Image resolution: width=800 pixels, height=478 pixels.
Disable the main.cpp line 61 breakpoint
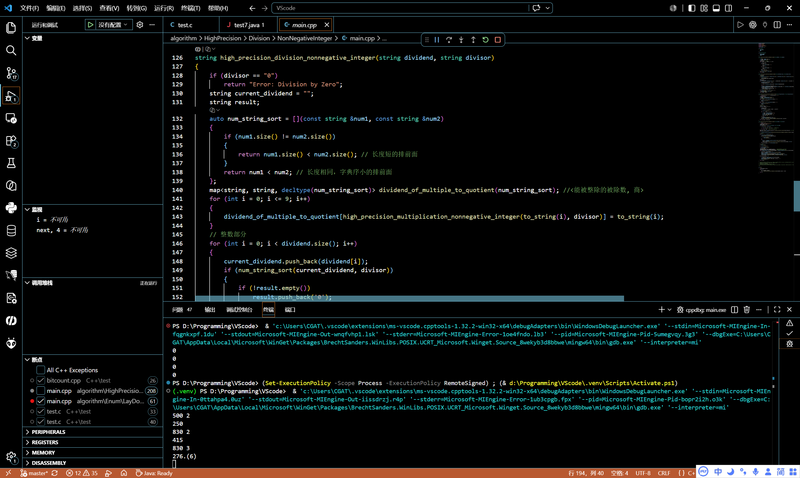tap(40, 401)
